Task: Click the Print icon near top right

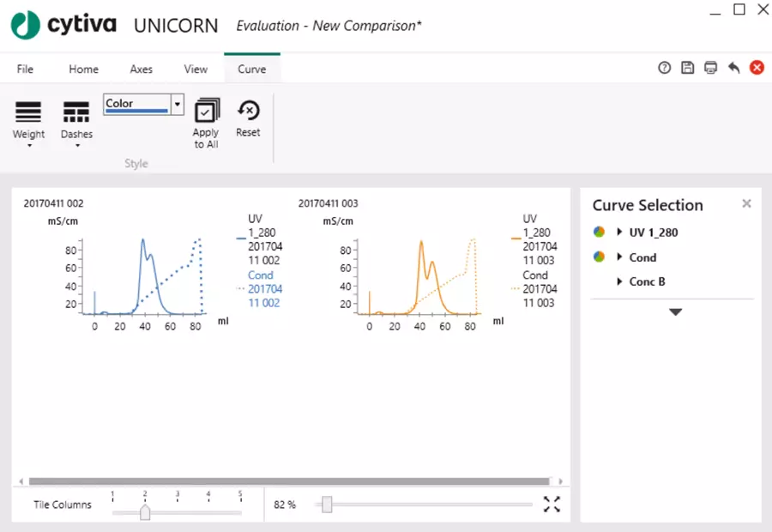Action: pos(711,67)
